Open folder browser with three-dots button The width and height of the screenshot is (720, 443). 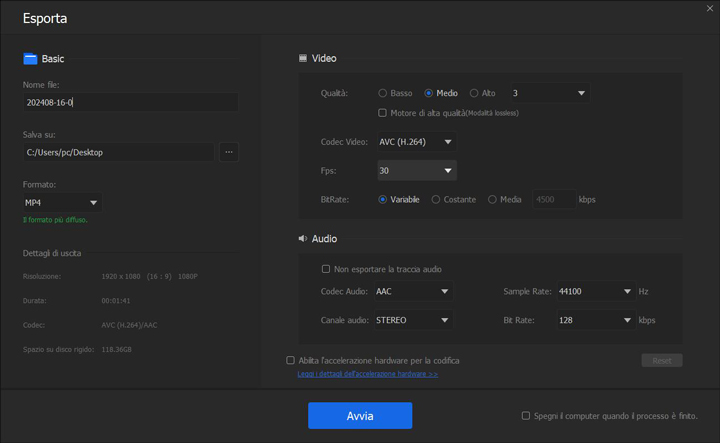click(x=229, y=152)
